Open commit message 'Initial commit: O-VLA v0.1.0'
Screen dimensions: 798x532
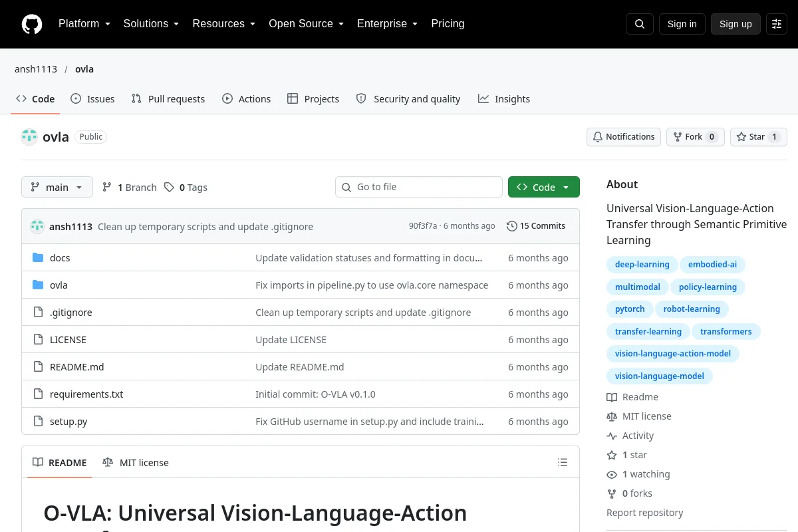315,394
